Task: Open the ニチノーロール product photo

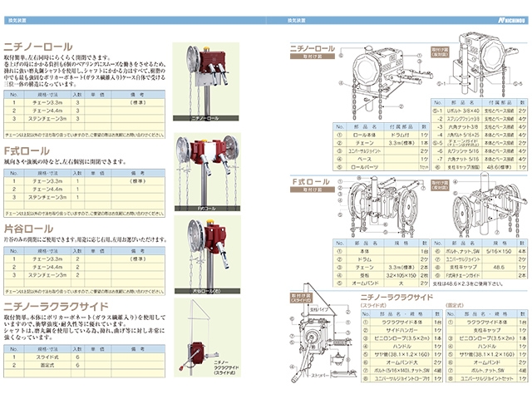Action: [205, 81]
